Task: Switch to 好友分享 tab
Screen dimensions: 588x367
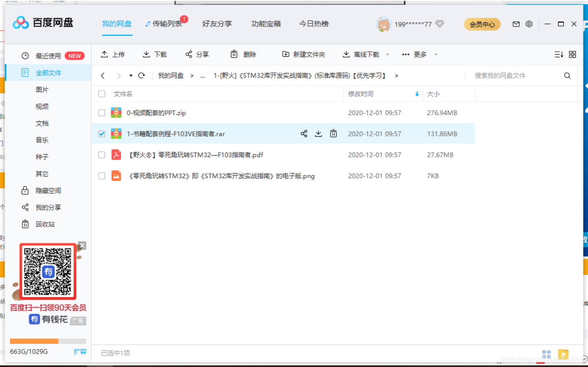Action: [217, 24]
